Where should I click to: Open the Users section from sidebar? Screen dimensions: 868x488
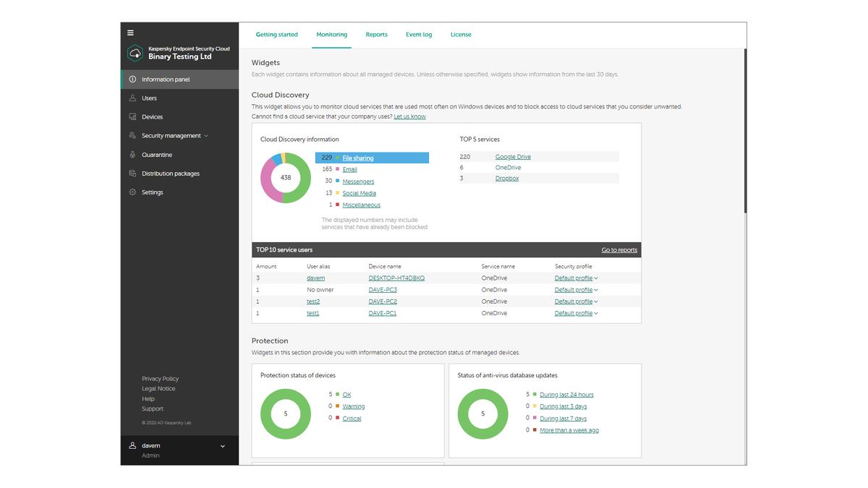pos(149,98)
